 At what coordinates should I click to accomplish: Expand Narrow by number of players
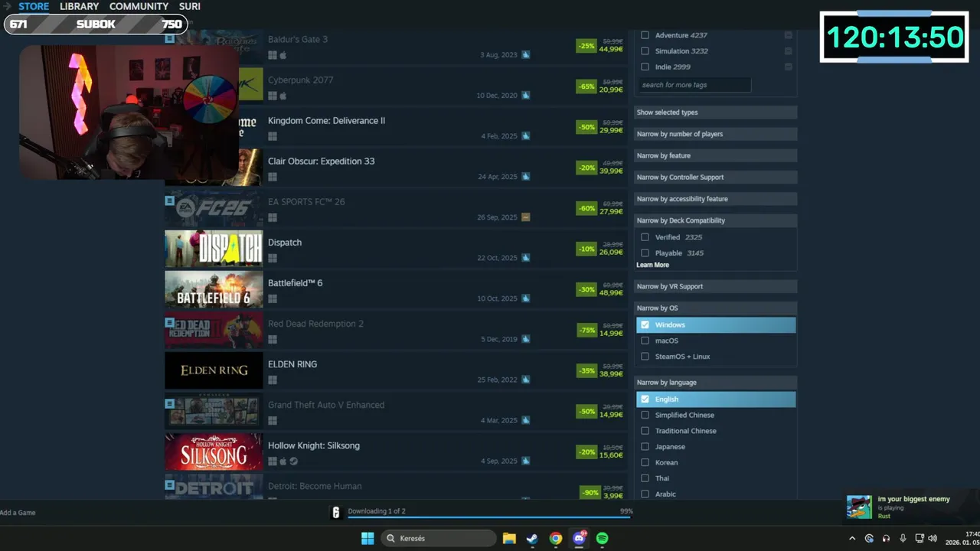[715, 134]
